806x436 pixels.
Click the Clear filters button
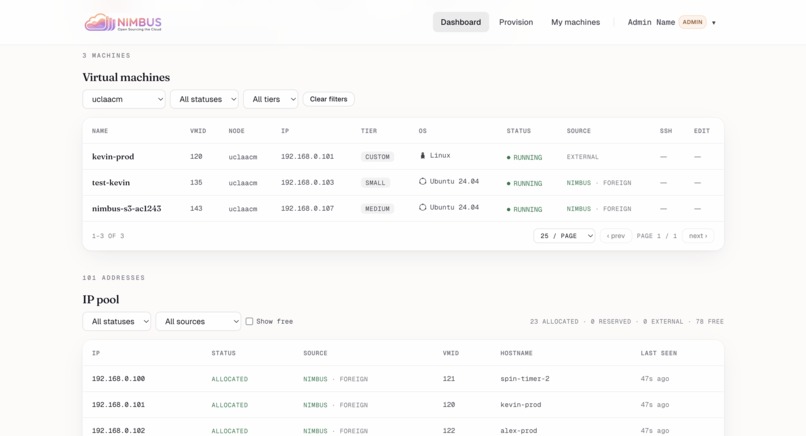[328, 99]
